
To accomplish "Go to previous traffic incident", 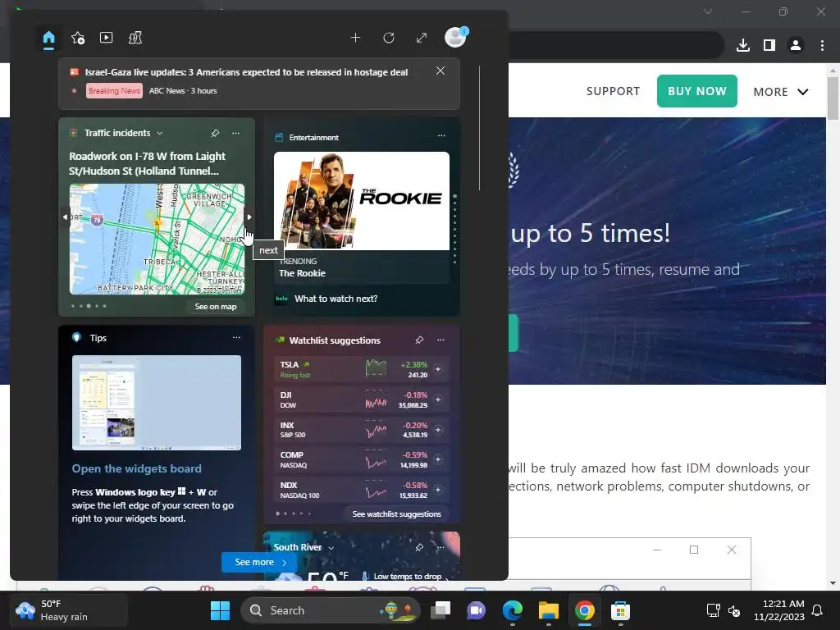I will [65, 217].
